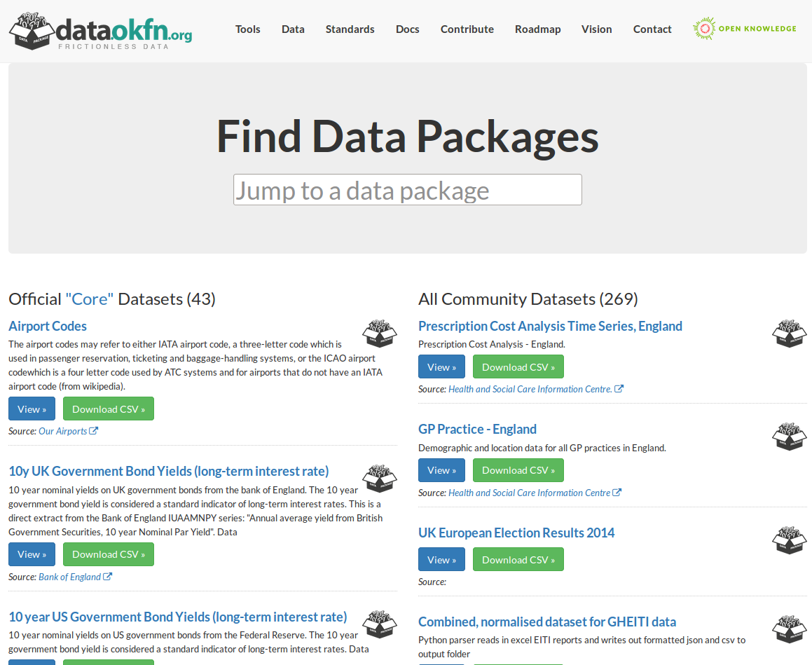Click the View button for GP Practice - England
812x665 pixels.
pos(441,469)
